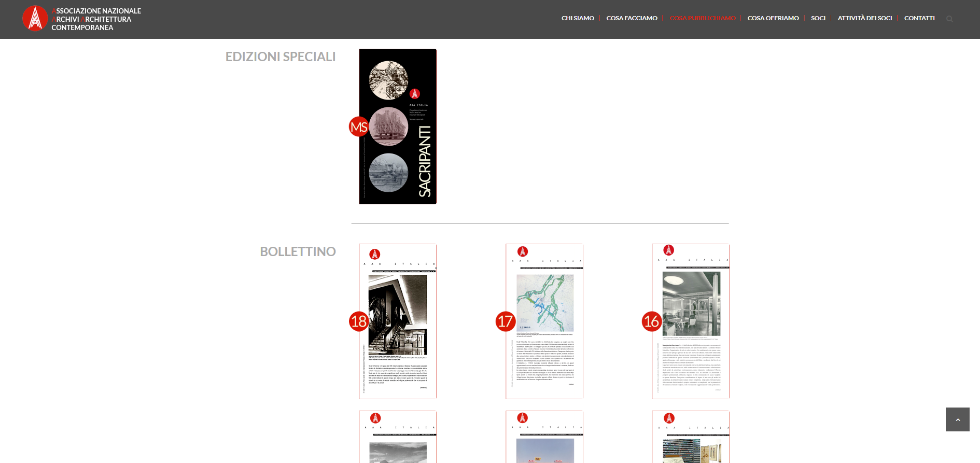Open the Cosa Offriamo menu

(x=773, y=18)
